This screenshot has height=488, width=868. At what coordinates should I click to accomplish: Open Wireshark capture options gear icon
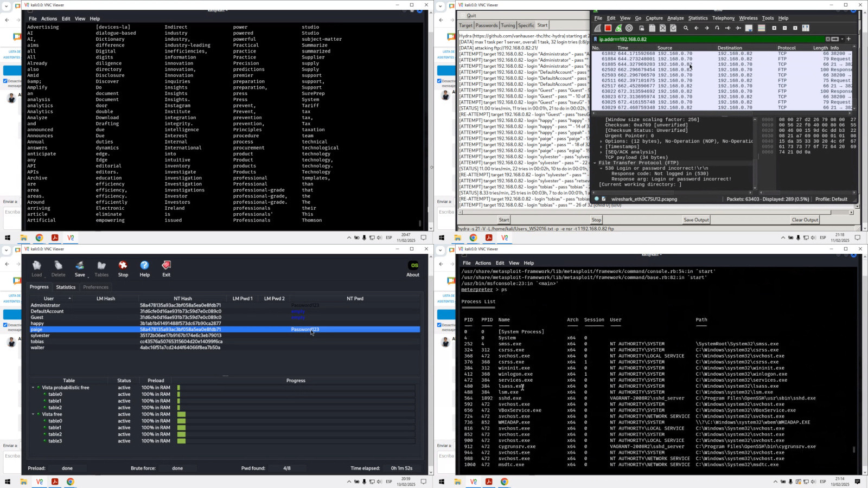point(629,28)
